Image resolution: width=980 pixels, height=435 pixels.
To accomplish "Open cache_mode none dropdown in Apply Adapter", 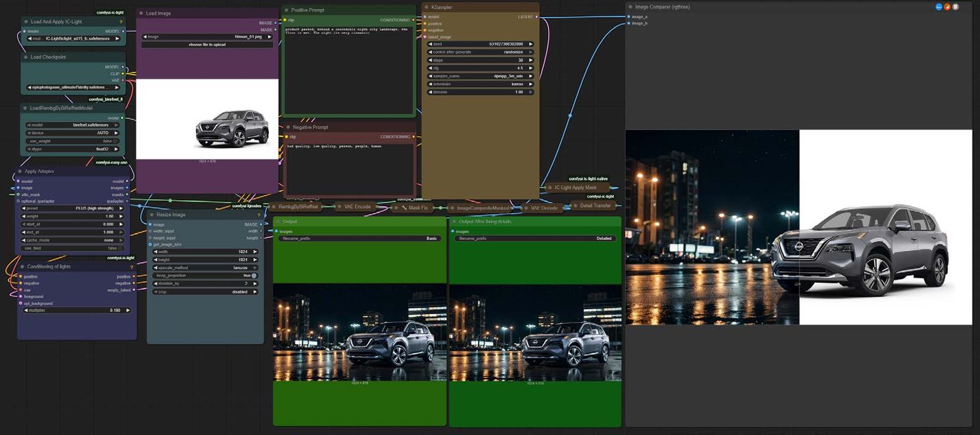I will pos(73,240).
